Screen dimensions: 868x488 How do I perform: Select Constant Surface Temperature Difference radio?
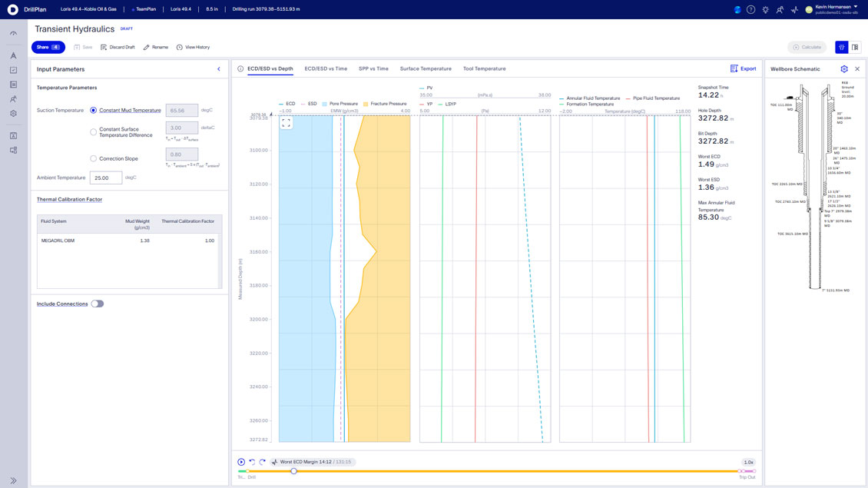[93, 132]
